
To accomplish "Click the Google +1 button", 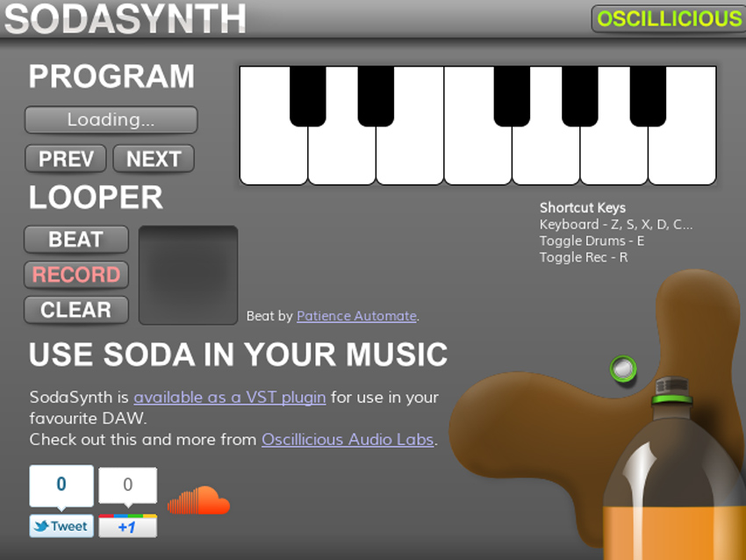I will coord(127,526).
